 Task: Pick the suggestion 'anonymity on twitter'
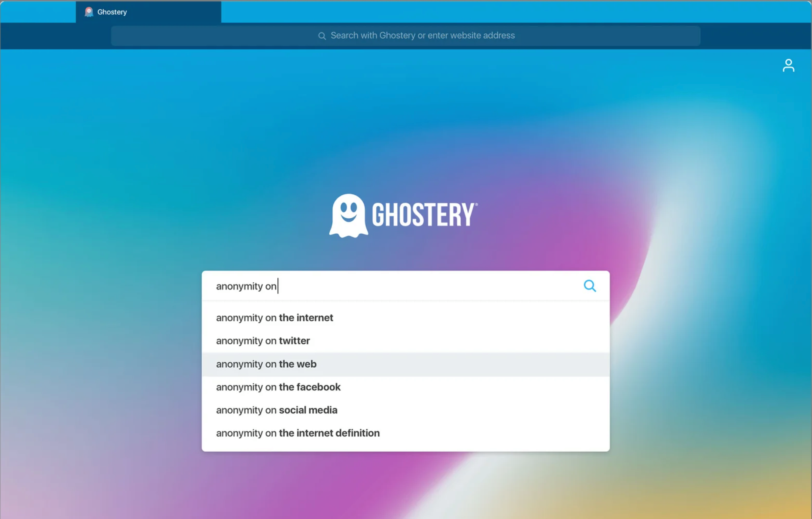(263, 341)
